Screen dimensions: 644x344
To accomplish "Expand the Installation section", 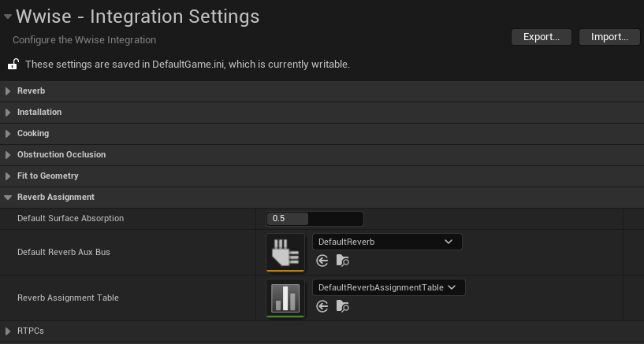I will tap(9, 113).
